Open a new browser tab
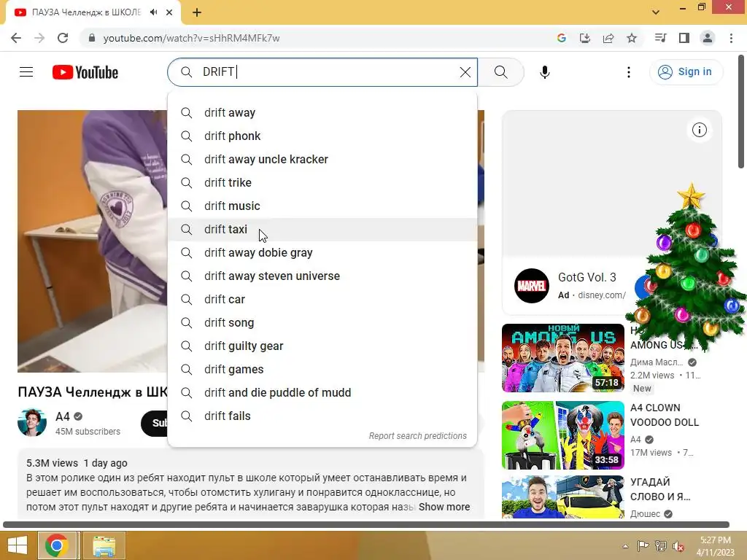Screen dimensions: 747x560 pos(197,12)
